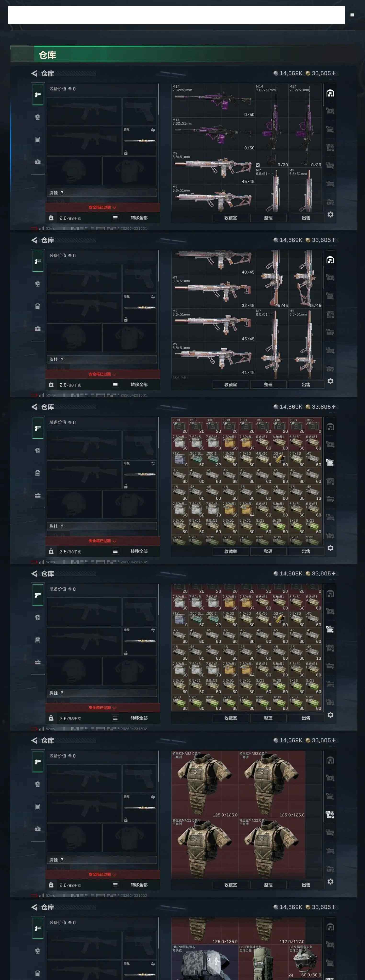Image resolution: width=365 pixels, height=980 pixels.
Task: Open the list menu icon at the top-right corner
Action: (x=352, y=15)
